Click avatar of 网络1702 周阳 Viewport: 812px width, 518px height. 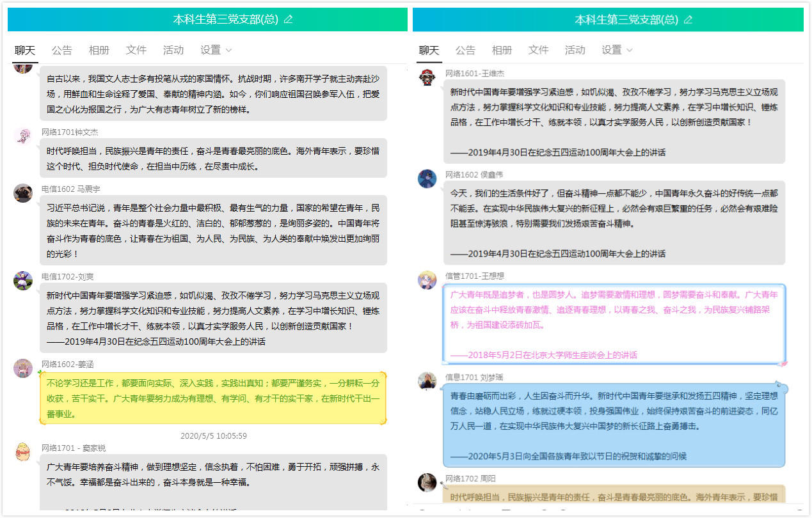click(427, 482)
